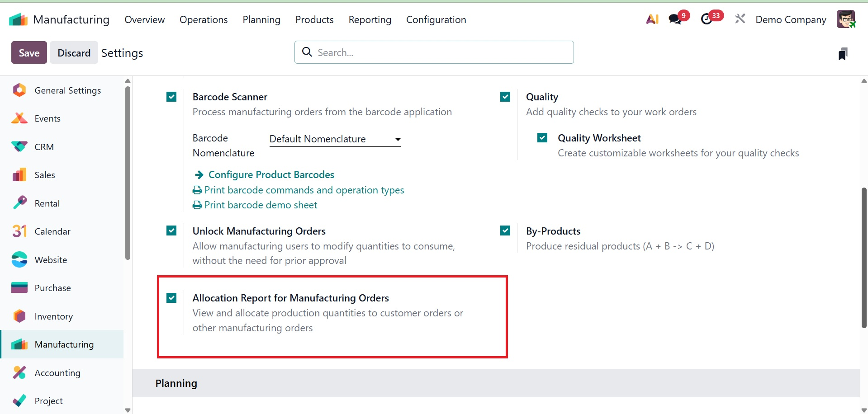Follow the Configure Product Barcodes link
Viewport: 868px width, 414px height.
tap(271, 174)
